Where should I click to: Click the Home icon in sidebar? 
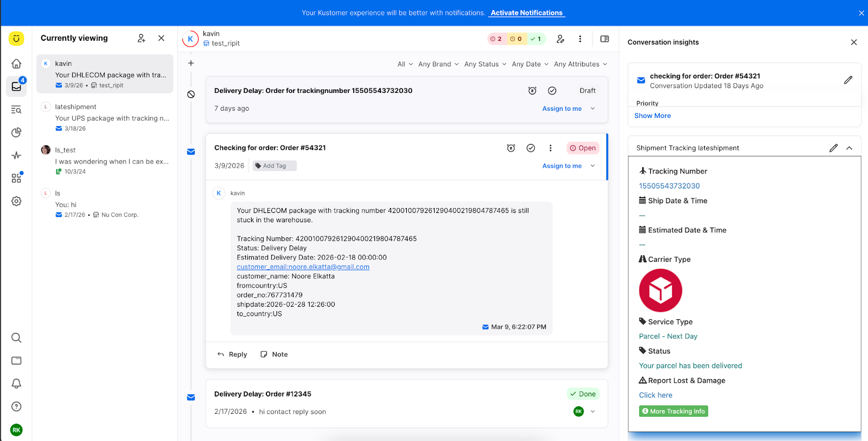tap(16, 64)
